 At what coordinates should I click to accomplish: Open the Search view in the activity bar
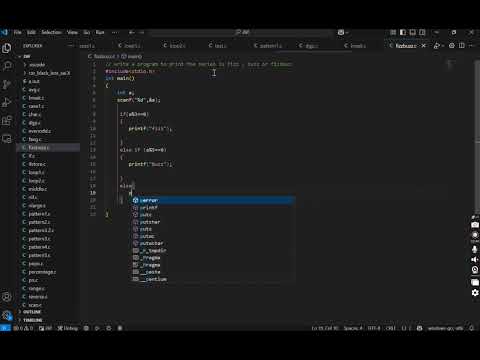(x=7, y=66)
